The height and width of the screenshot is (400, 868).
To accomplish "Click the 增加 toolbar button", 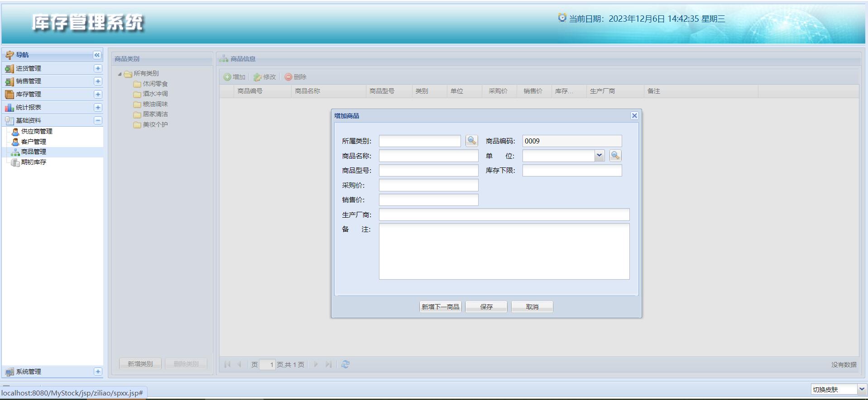I will [x=234, y=77].
